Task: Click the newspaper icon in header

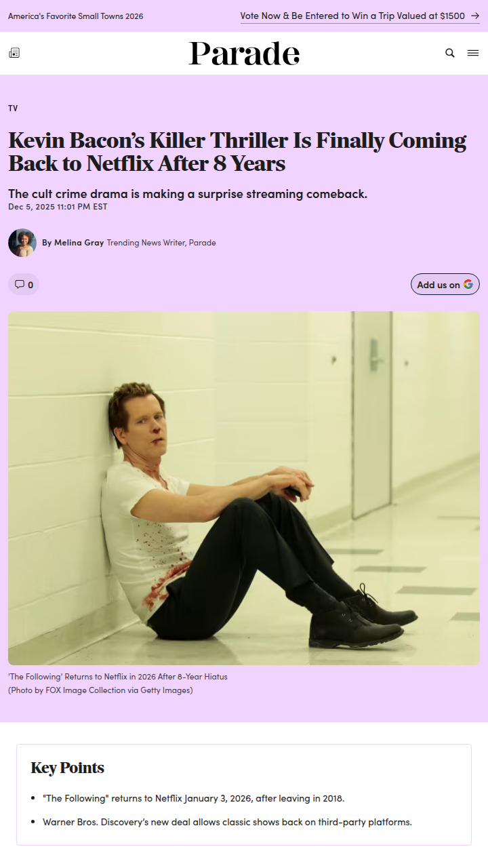Action: click(x=14, y=53)
